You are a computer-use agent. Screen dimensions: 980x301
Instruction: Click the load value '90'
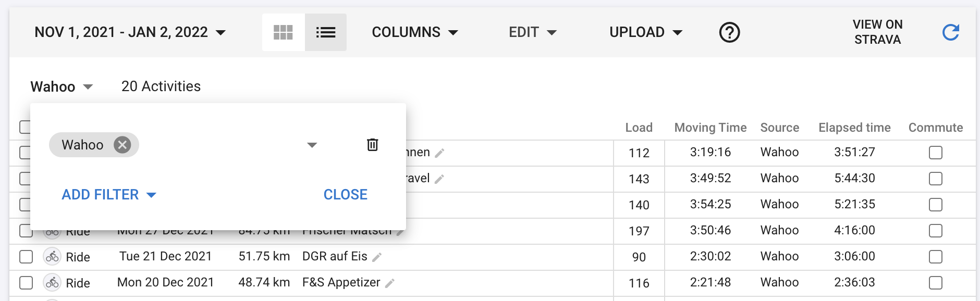point(639,257)
